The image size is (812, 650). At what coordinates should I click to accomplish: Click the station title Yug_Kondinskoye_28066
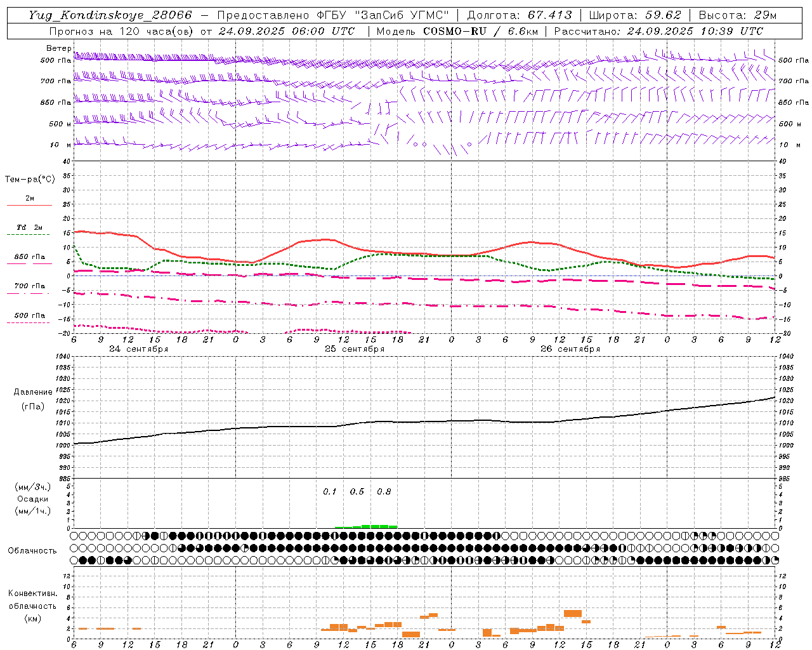click(x=110, y=15)
